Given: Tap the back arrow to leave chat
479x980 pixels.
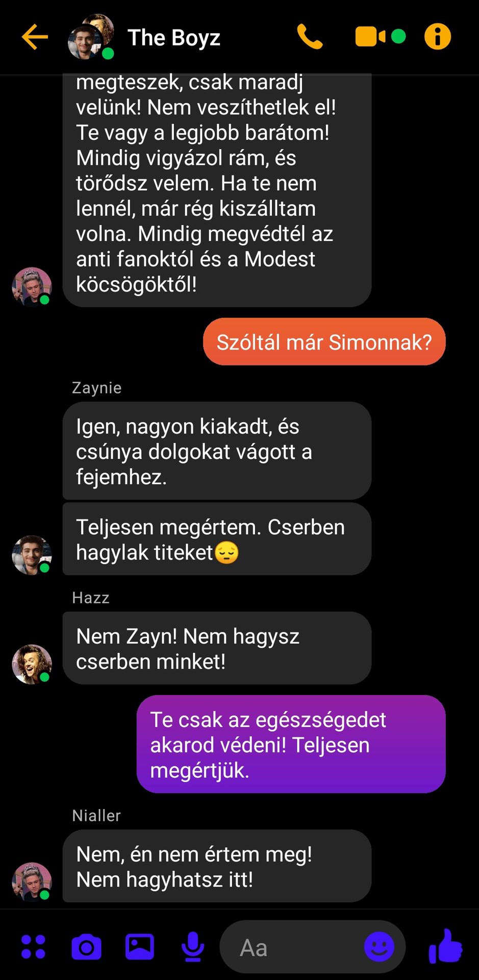Looking at the screenshot, I should (x=35, y=37).
